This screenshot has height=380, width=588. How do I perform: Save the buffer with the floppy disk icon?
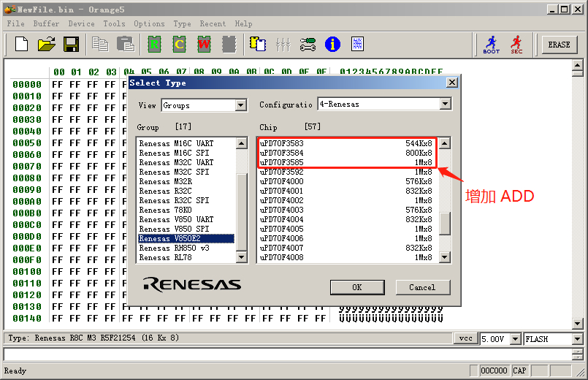click(71, 45)
